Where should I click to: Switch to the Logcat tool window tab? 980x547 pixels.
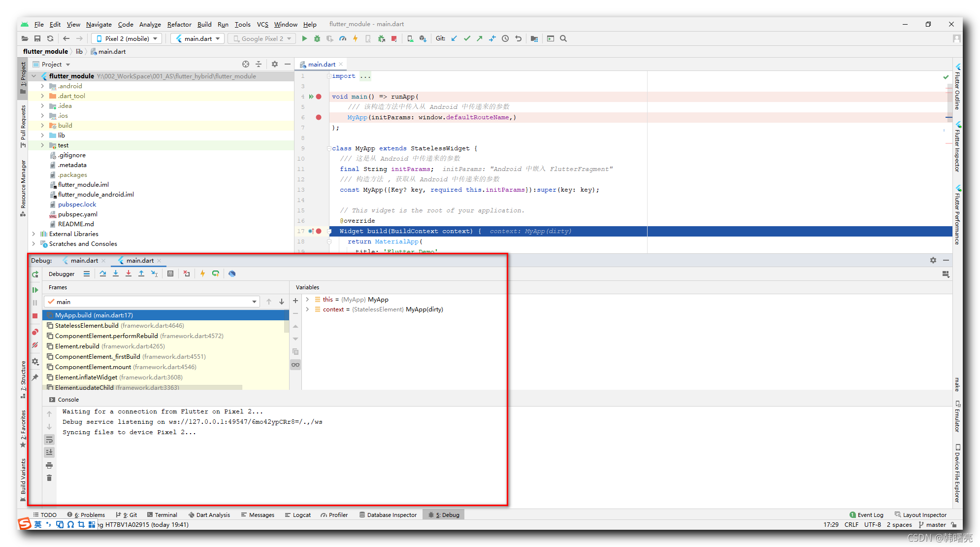tap(298, 515)
